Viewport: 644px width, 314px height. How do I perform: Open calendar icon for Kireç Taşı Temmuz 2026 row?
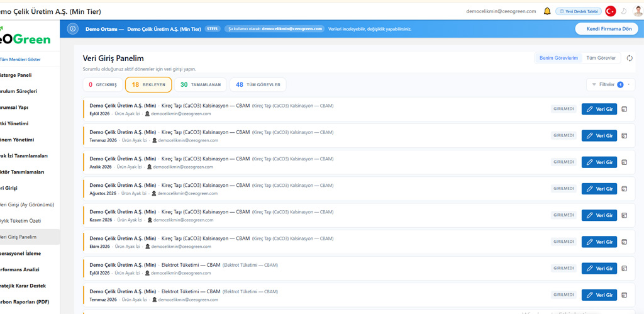pyautogui.click(x=625, y=136)
